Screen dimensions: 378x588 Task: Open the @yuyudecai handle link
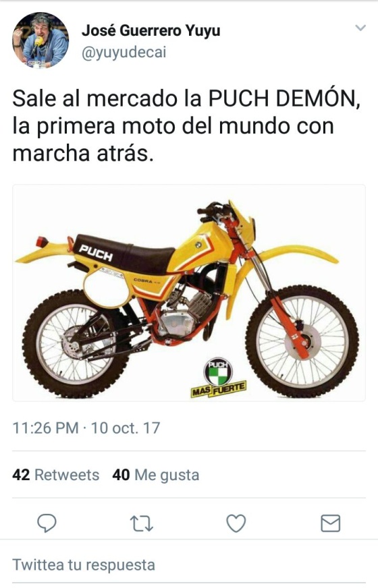click(x=124, y=53)
